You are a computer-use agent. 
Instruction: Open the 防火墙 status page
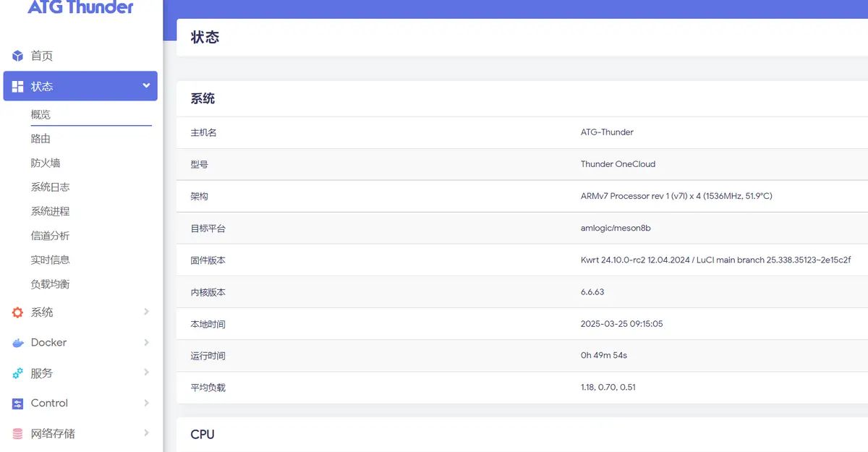point(46,163)
